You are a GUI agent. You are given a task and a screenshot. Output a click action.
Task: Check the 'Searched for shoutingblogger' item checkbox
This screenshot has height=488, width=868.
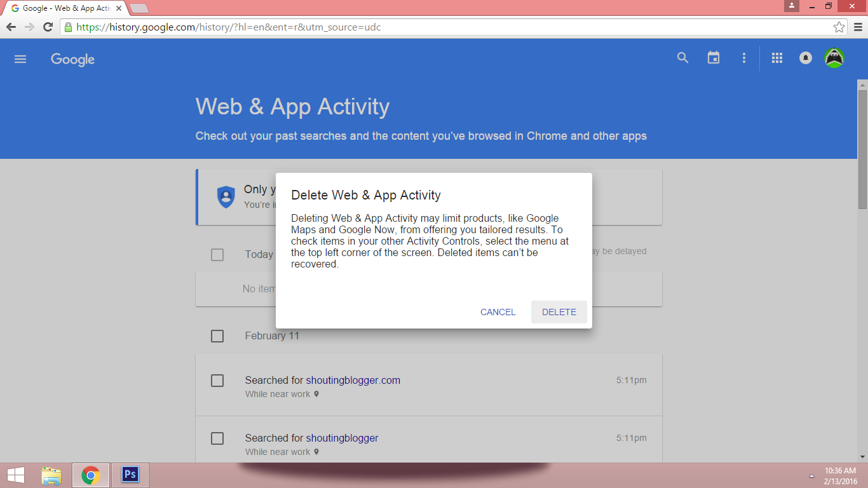(217, 438)
